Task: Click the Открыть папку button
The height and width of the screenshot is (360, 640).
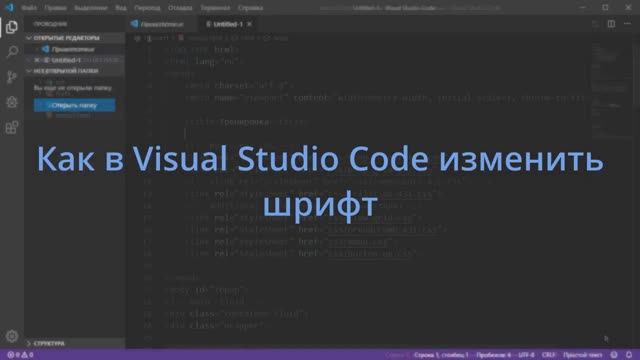Action: coord(74,105)
